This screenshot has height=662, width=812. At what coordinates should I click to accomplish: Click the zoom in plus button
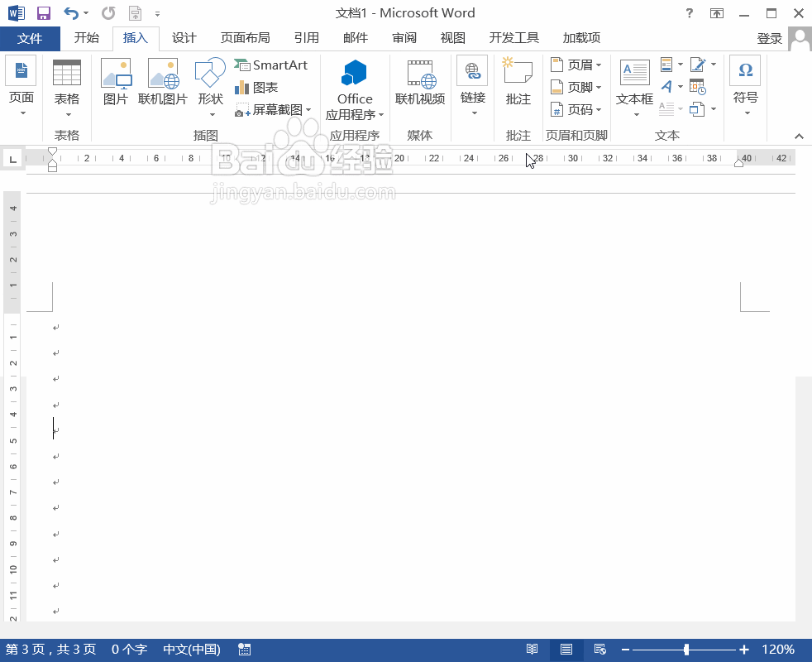[744, 649]
